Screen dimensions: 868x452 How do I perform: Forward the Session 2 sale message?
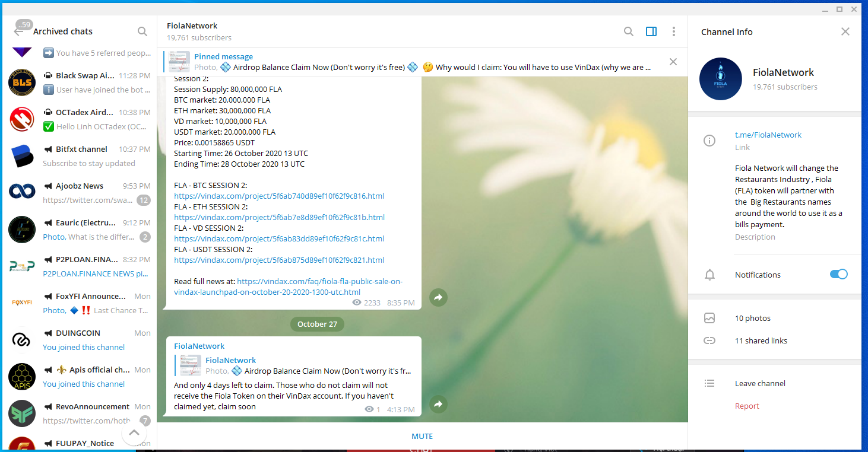click(x=438, y=298)
